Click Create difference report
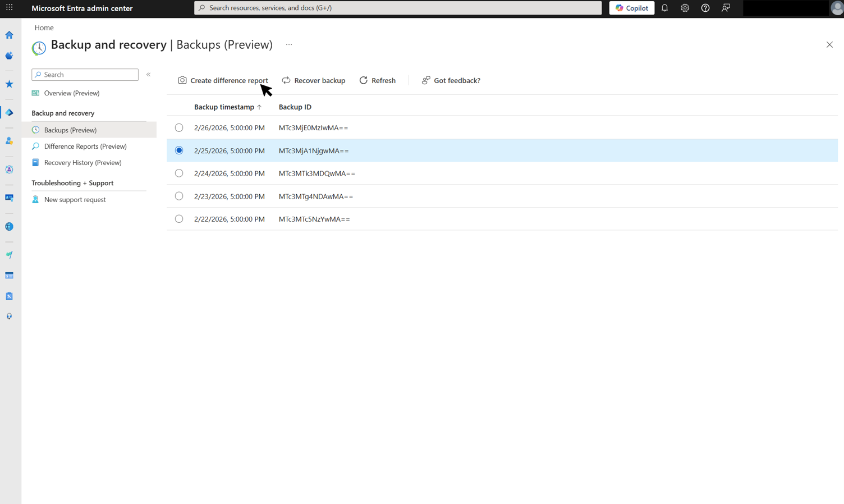 [223, 80]
